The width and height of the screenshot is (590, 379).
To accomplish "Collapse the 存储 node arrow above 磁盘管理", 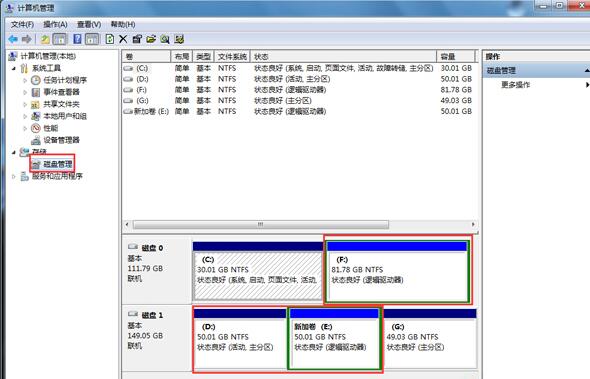I will (x=14, y=152).
